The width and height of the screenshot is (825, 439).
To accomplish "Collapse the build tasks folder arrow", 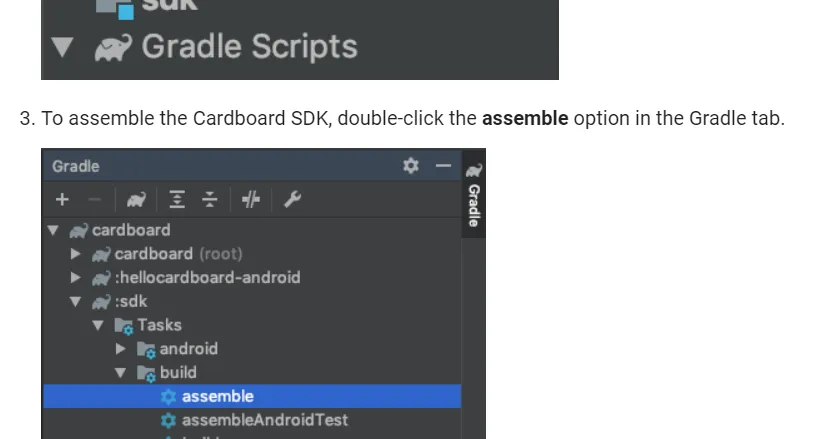I will coord(121,373).
